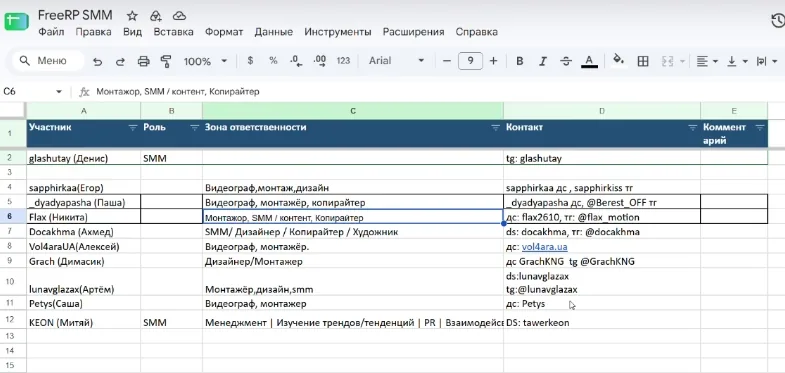
Task: Click the FreeRP SMM document title
Action: (x=75, y=15)
